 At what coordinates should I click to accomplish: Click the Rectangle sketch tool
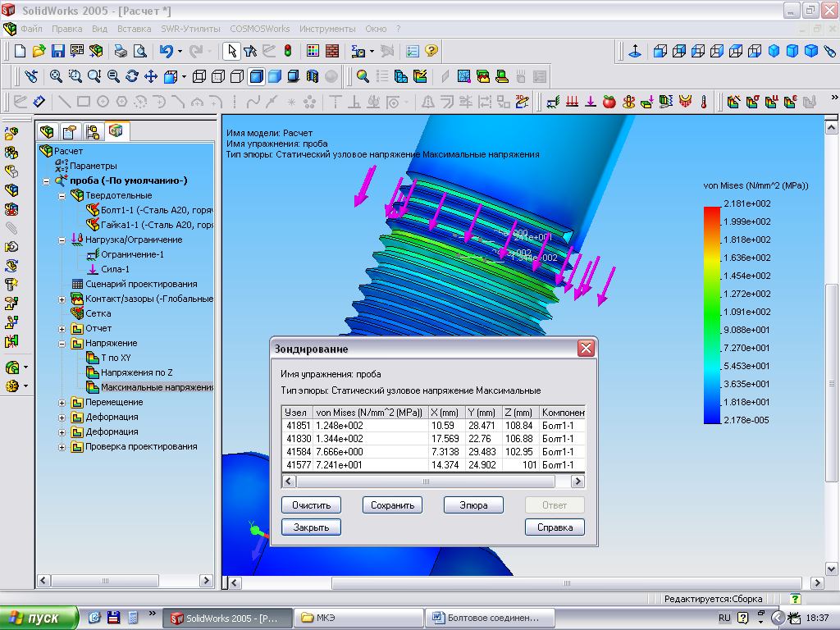[84, 101]
